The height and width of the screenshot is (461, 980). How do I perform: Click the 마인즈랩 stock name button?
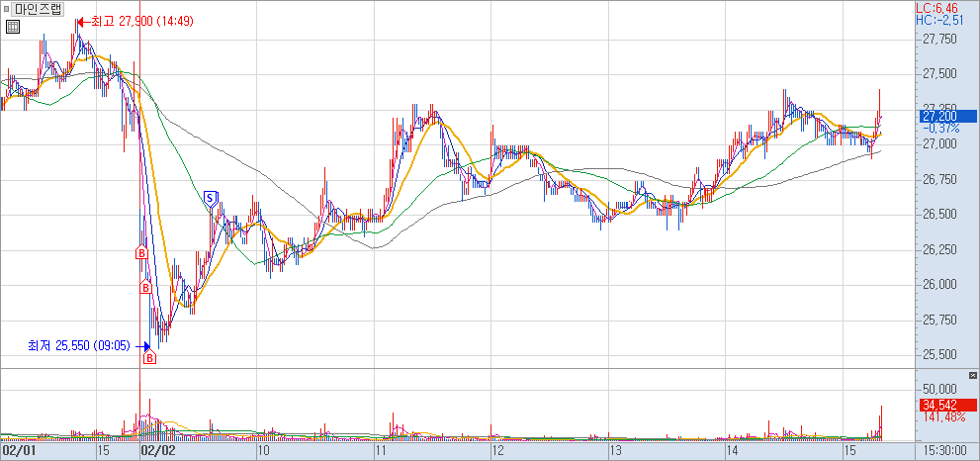39,9
